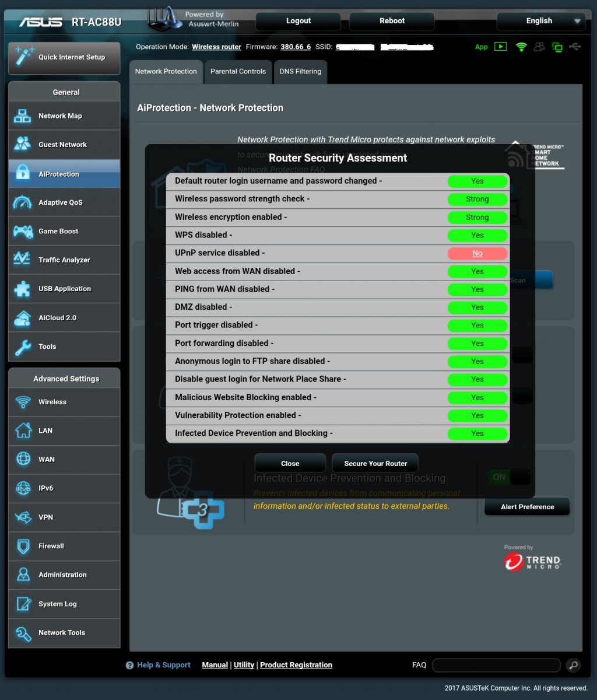
Task: Open IPv6 globe icon
Action: pyautogui.click(x=23, y=488)
